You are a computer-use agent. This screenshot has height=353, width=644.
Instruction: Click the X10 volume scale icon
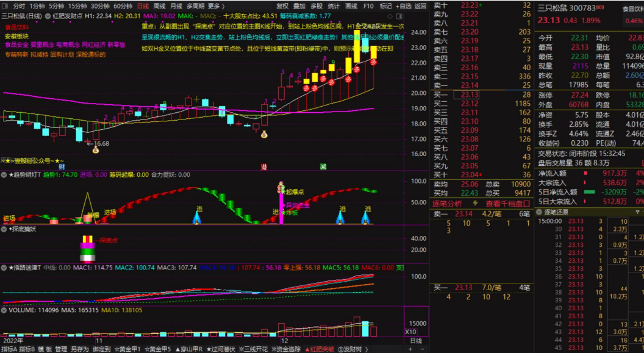coord(411,332)
